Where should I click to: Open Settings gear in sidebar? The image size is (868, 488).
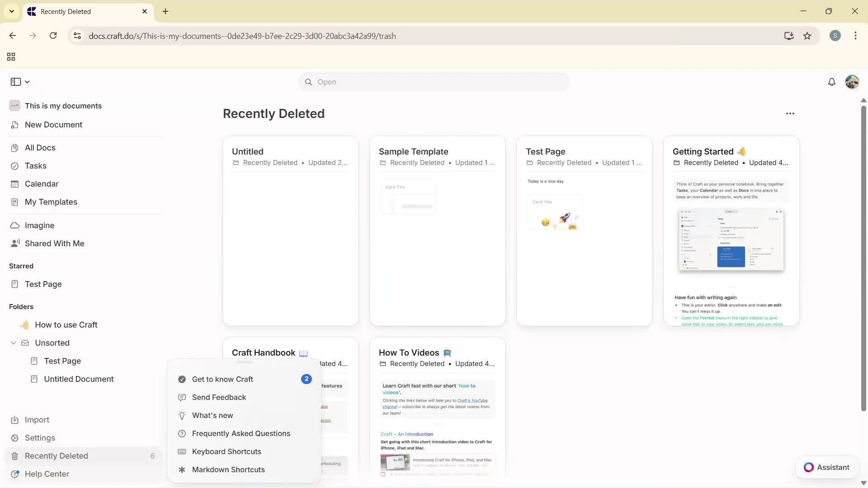point(14,438)
